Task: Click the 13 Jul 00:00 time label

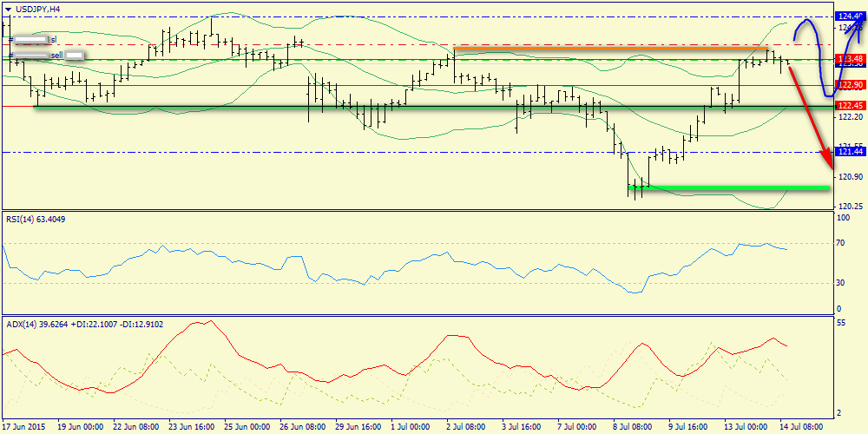Action: 746,427
